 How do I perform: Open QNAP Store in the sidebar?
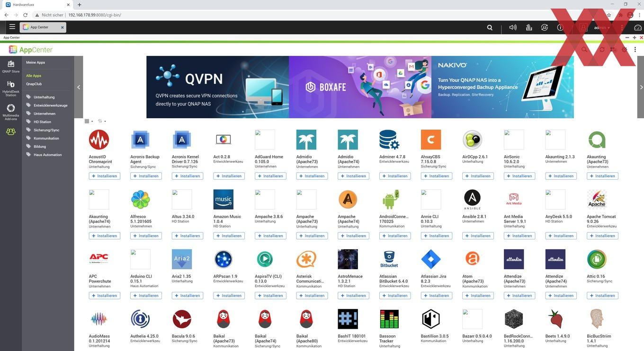(x=11, y=66)
